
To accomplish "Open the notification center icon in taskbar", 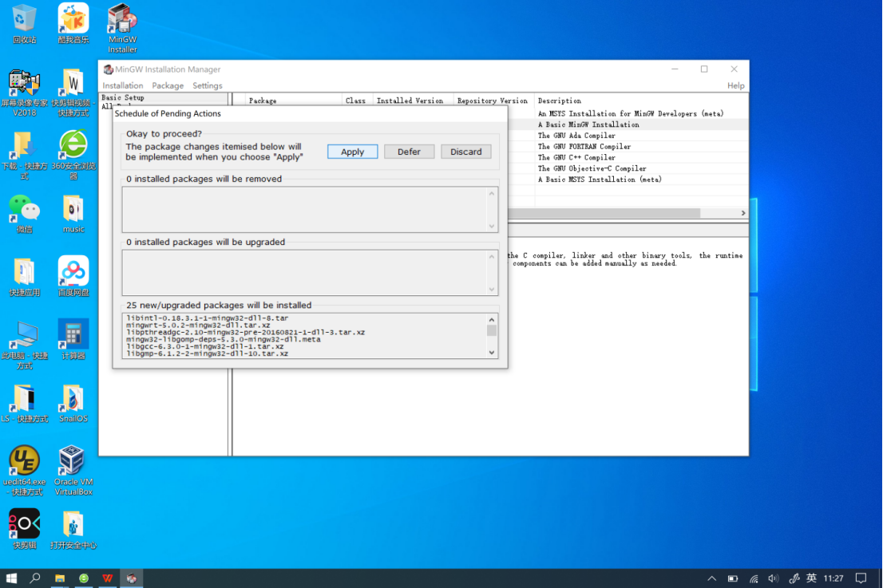I will pyautogui.click(x=861, y=578).
